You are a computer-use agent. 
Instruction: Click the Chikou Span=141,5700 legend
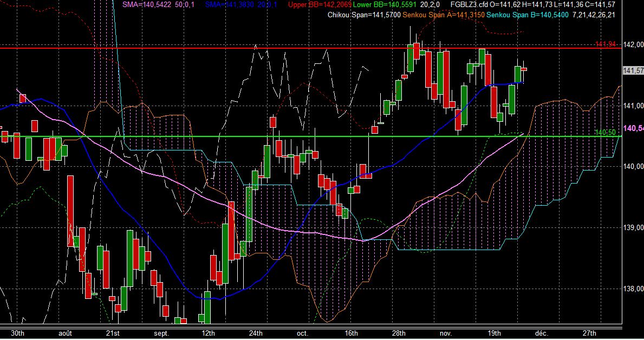tap(364, 15)
